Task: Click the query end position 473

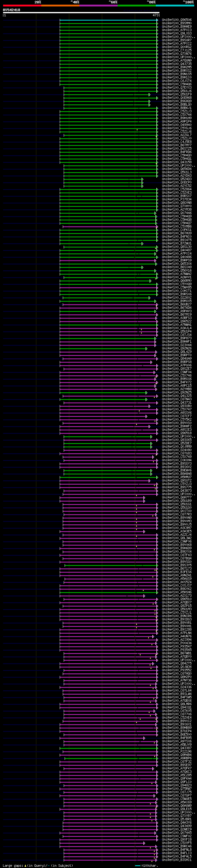Action: click(155, 15)
